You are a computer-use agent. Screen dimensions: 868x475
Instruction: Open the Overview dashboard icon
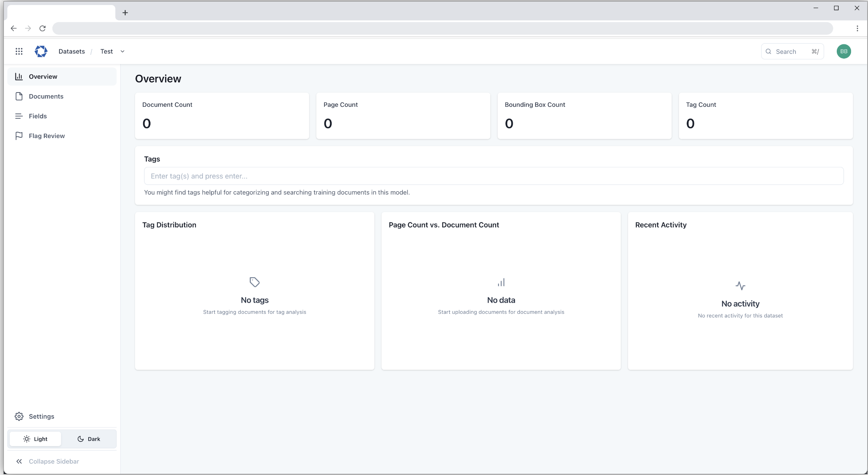(19, 76)
